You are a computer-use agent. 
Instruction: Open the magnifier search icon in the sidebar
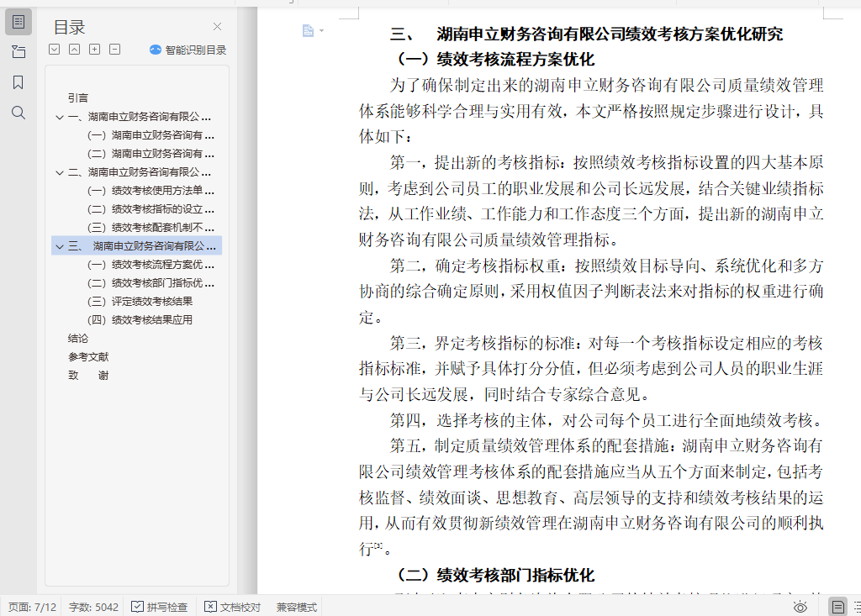18,113
